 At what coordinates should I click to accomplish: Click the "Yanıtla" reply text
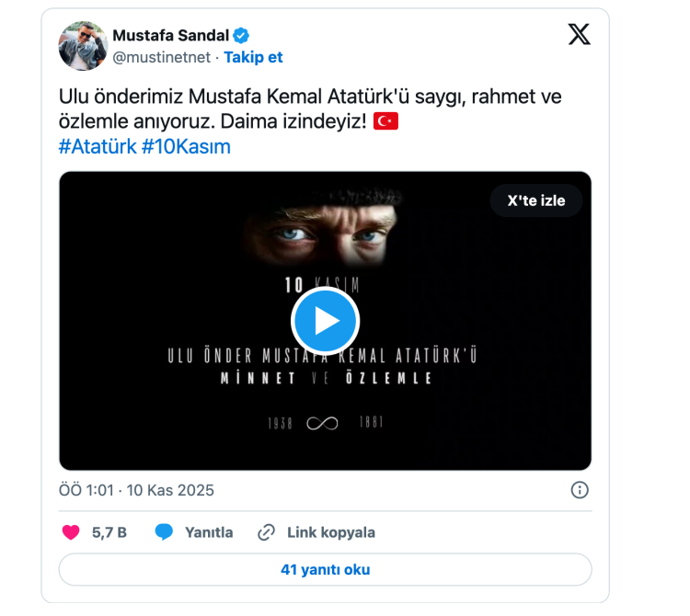click(209, 532)
